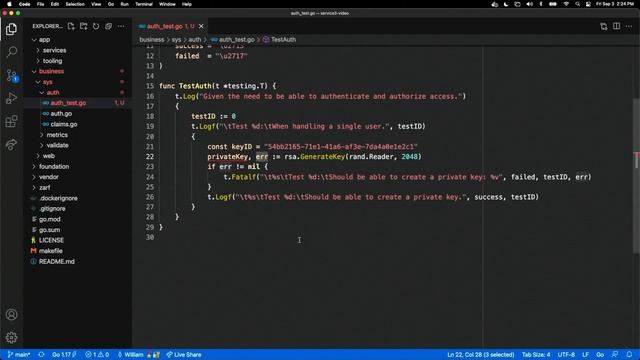This screenshot has width=640, height=360.
Task: Change the UTF-8 file encoding
Action: point(566,355)
